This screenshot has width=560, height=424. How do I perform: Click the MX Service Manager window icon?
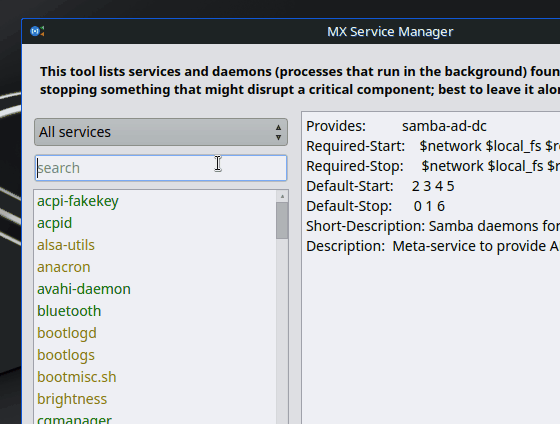[37, 31]
